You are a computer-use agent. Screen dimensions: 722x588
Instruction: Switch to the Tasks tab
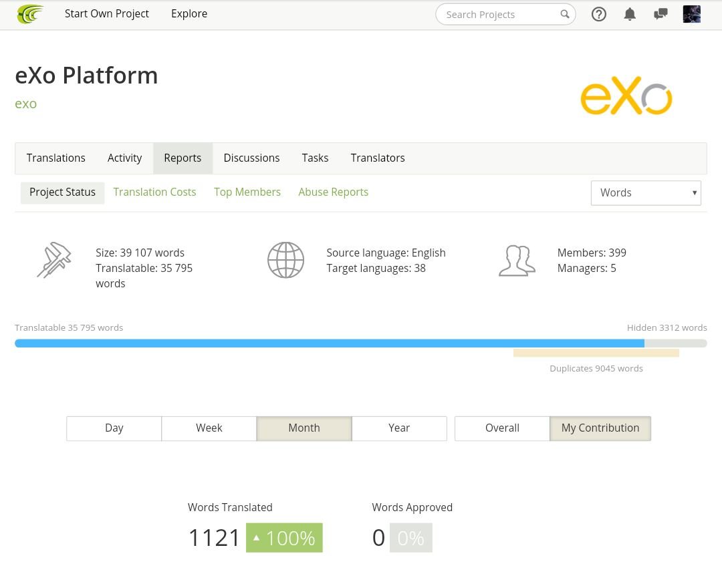point(315,158)
